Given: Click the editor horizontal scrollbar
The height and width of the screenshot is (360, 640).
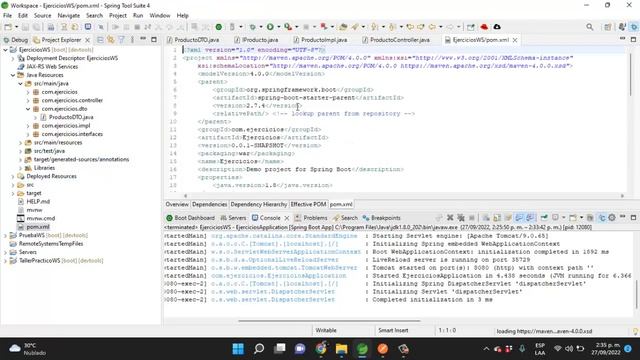Looking at the screenshot, I should point(403,196).
